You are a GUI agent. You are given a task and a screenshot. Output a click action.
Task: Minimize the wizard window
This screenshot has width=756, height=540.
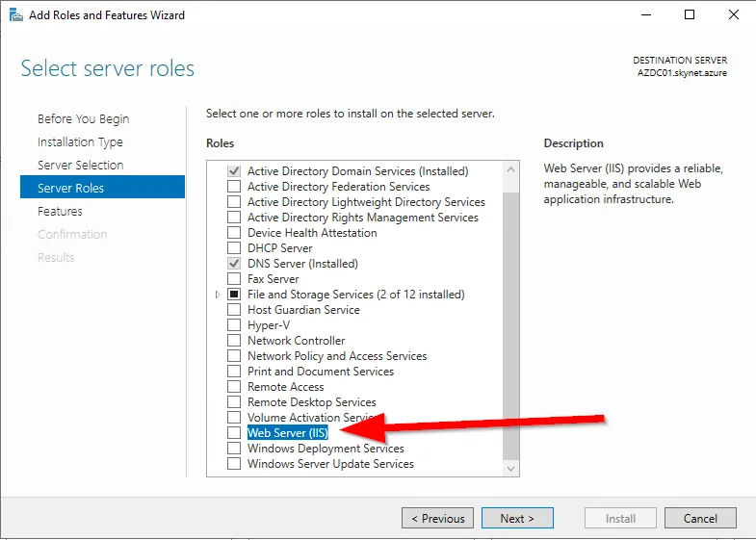(x=646, y=15)
